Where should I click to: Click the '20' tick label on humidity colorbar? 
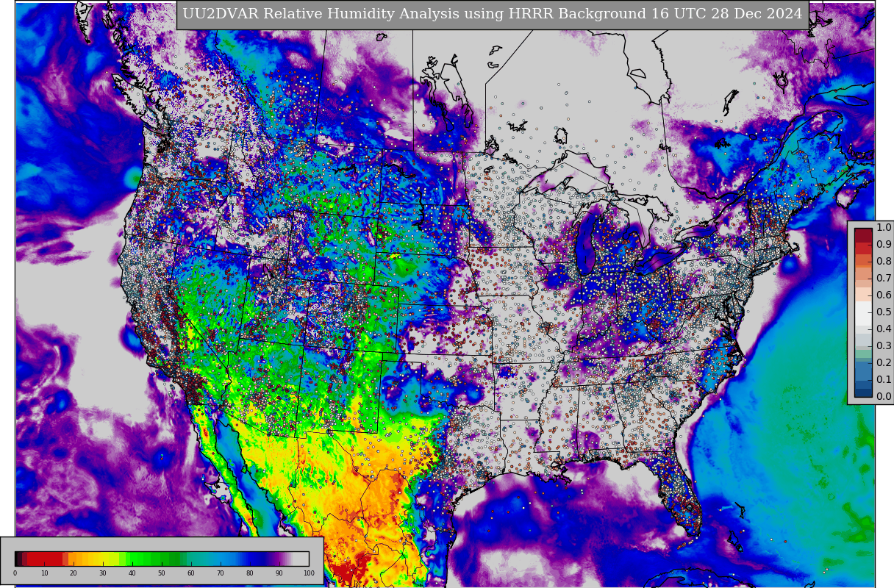pos(74,573)
